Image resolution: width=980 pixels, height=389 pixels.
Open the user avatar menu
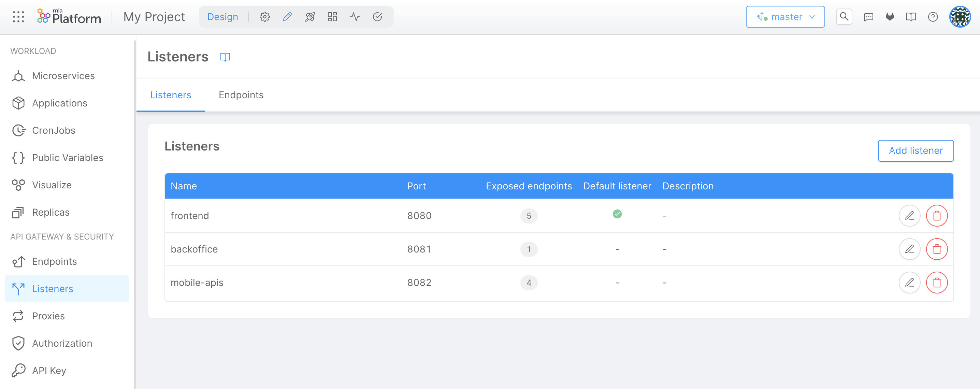tap(960, 17)
